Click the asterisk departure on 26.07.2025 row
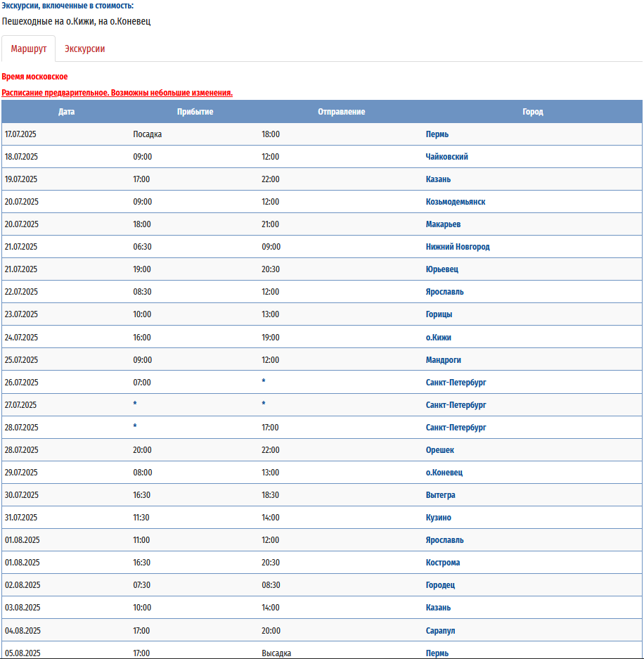The image size is (644, 659). (x=264, y=381)
